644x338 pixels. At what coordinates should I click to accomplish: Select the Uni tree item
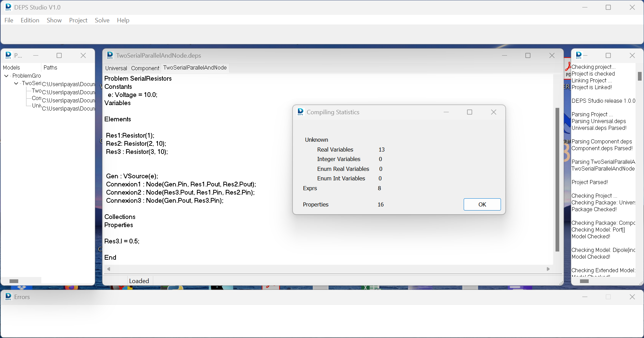37,106
